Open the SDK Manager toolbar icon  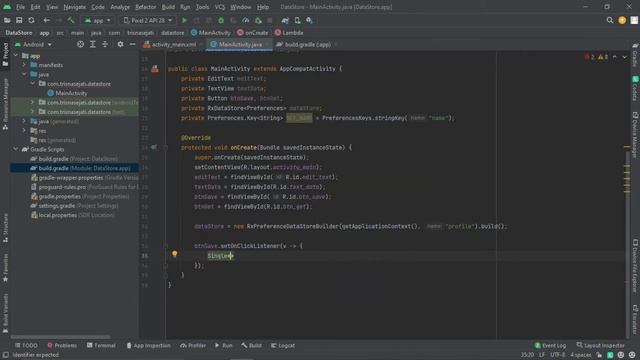309,20
